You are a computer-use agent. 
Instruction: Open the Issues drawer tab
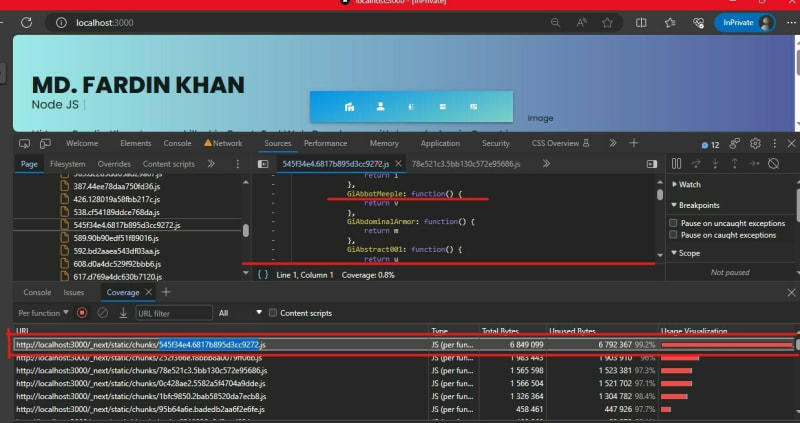click(73, 292)
